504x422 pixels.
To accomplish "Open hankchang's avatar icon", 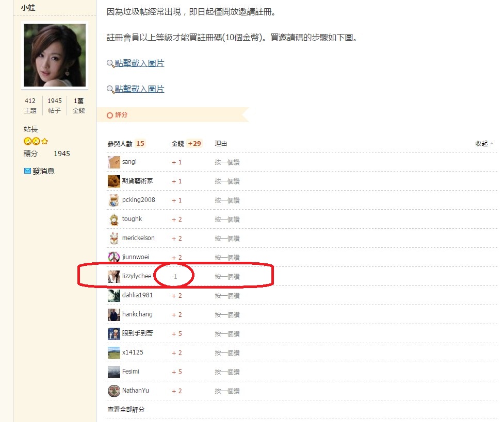I will coord(114,314).
